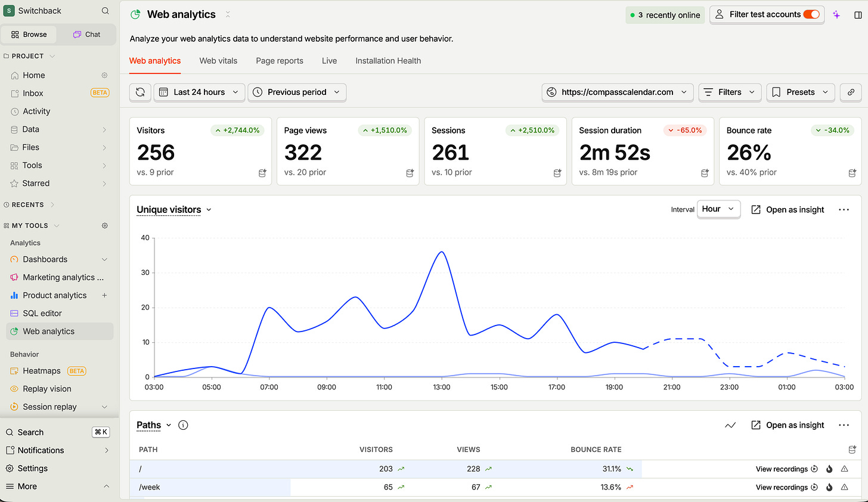This screenshot has width=868, height=502.
Task: Expand Dashboards in the sidebar
Action: click(x=105, y=259)
